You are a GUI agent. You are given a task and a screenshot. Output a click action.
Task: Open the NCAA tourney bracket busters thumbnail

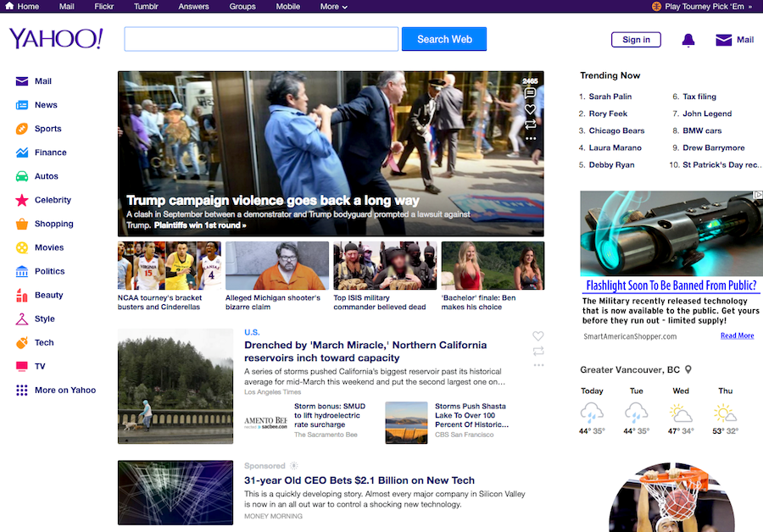pos(169,266)
